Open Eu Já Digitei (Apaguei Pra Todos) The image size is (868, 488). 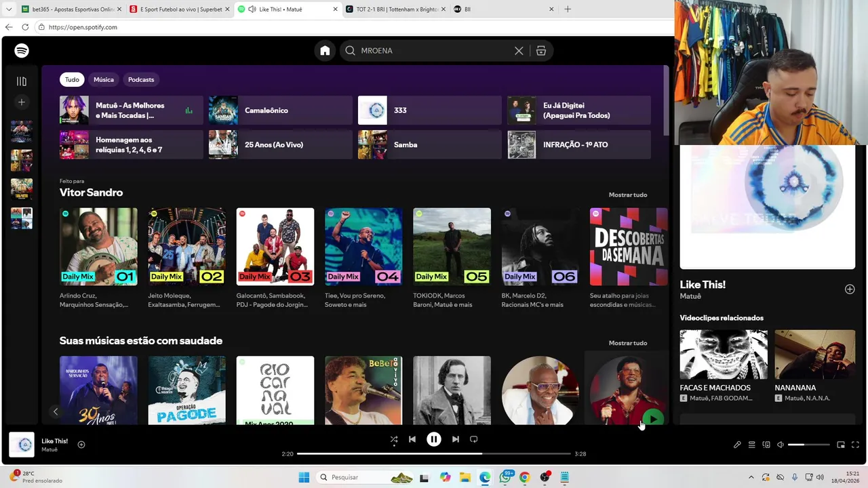[579, 110]
